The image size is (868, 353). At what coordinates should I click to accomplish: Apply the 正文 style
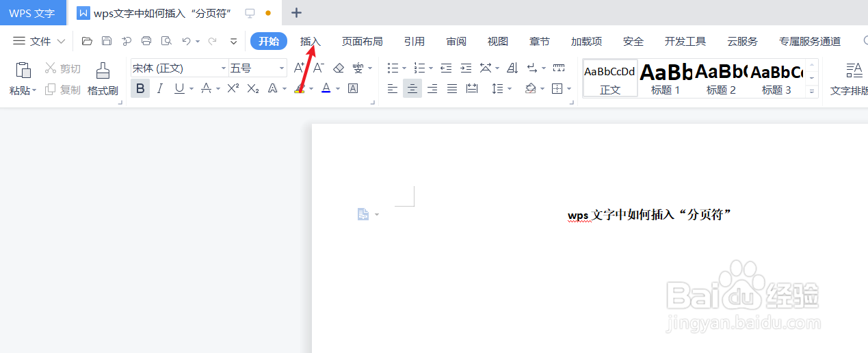610,79
